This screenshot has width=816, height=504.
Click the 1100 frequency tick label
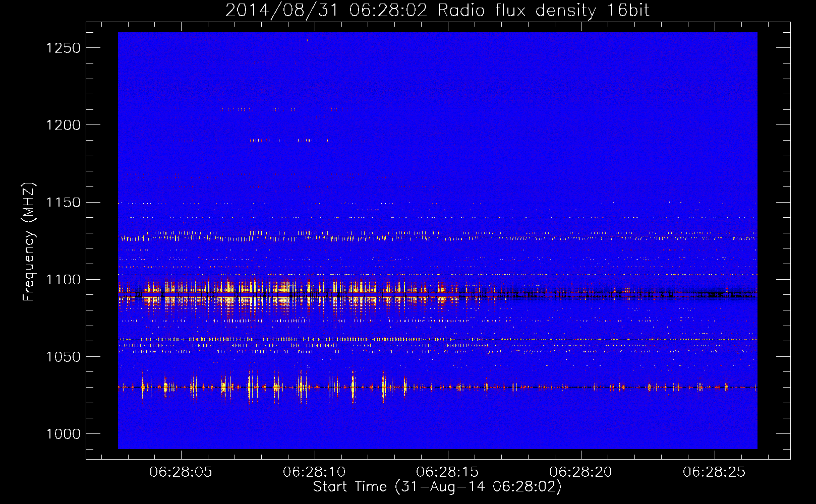coord(63,280)
